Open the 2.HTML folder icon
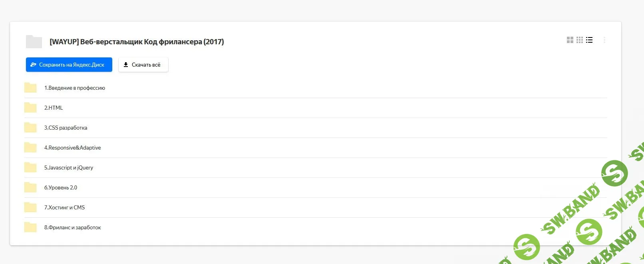Viewport: 644px width, 264px height. coord(30,108)
